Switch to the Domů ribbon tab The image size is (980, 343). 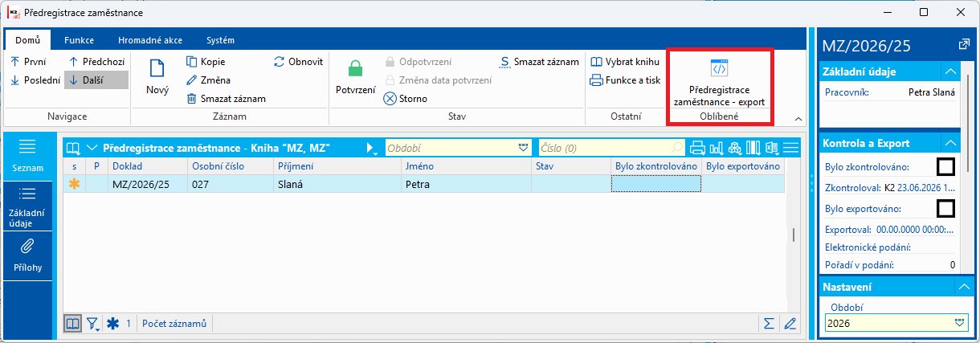click(x=27, y=39)
